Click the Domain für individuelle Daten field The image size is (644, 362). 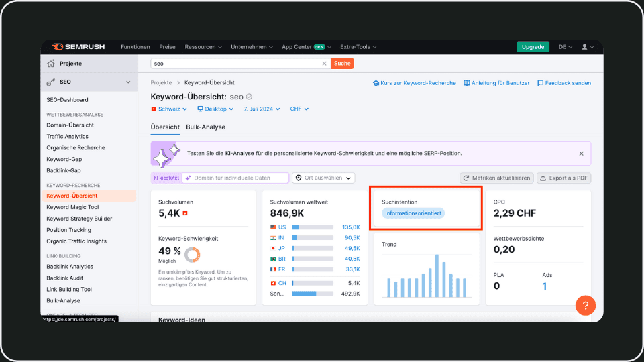(235, 178)
